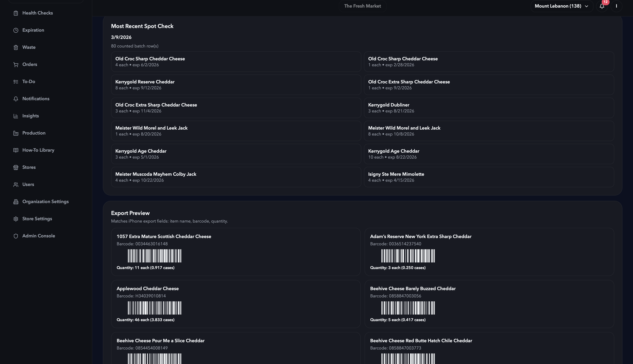This screenshot has width=633, height=364.
Task: Click Beehive Cheese Pour Me a Slice Cheddar title
Action: [160, 341]
